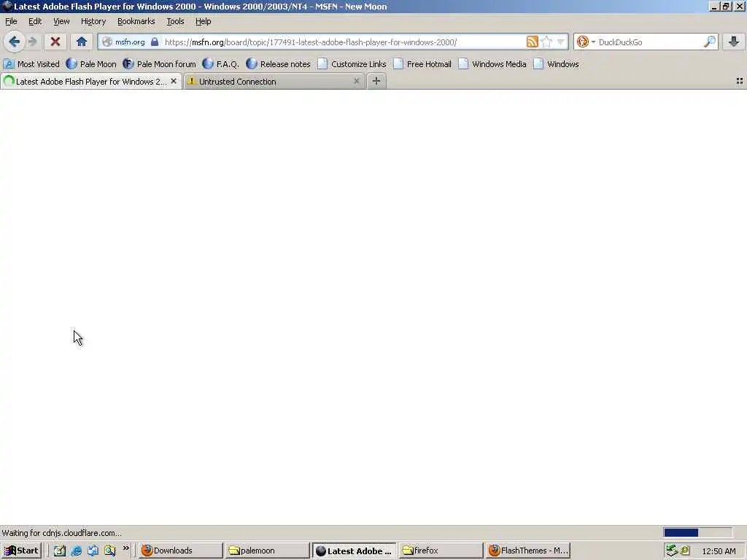Open the History menu
The width and height of the screenshot is (747, 560).
93,21
